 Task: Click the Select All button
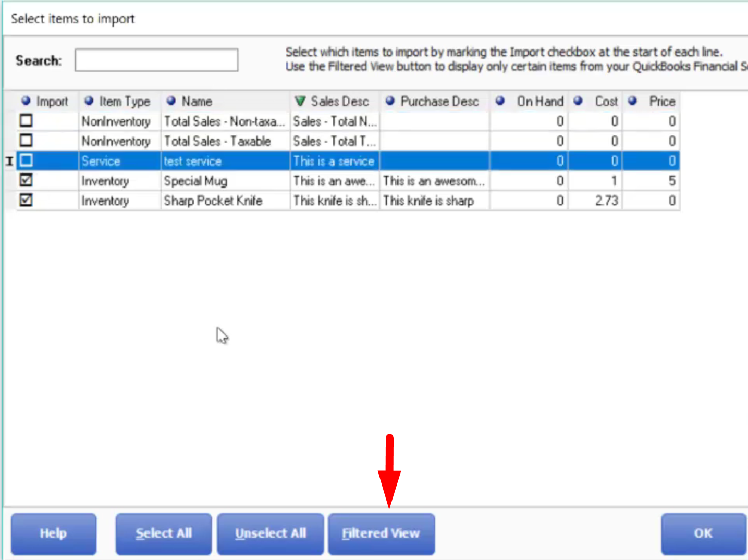click(164, 533)
